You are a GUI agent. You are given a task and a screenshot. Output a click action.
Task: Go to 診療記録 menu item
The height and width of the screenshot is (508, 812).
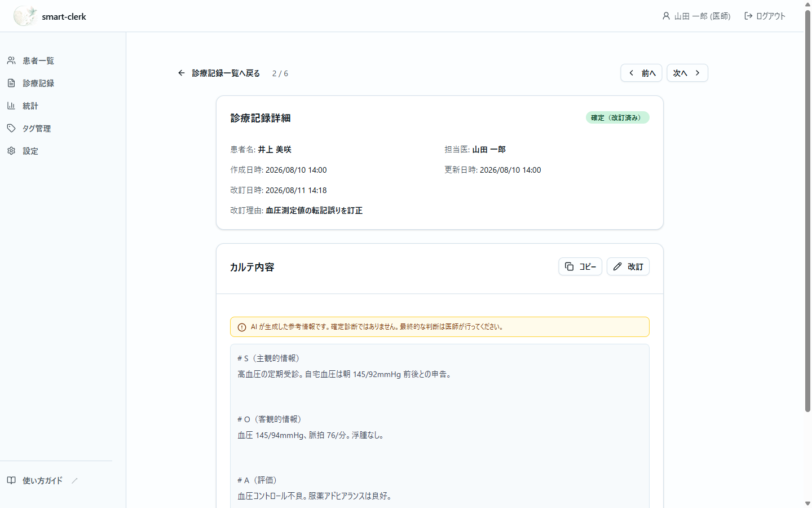pos(38,83)
